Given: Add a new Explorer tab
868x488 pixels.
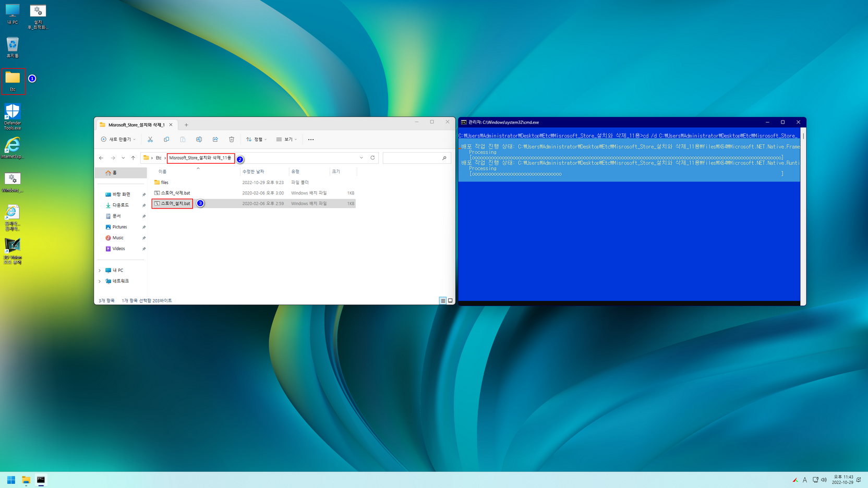Looking at the screenshot, I should click(186, 125).
